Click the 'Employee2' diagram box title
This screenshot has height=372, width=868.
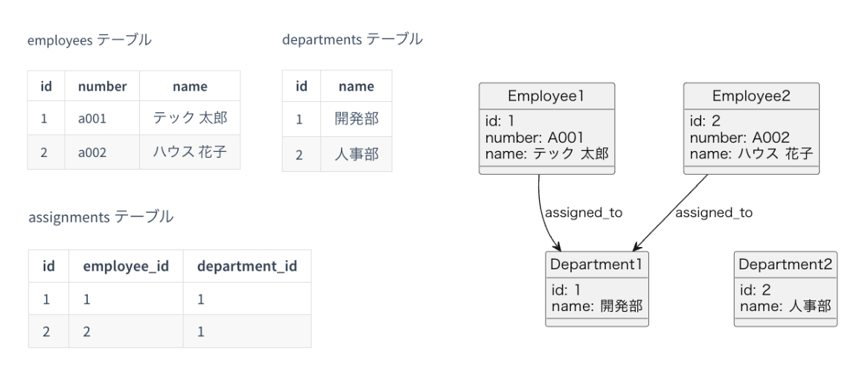[x=751, y=96]
